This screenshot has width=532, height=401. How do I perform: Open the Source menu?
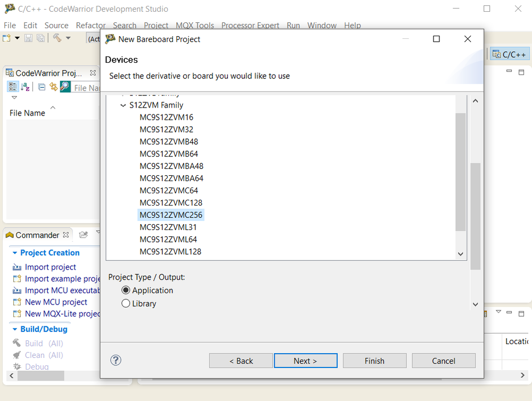tap(56, 26)
